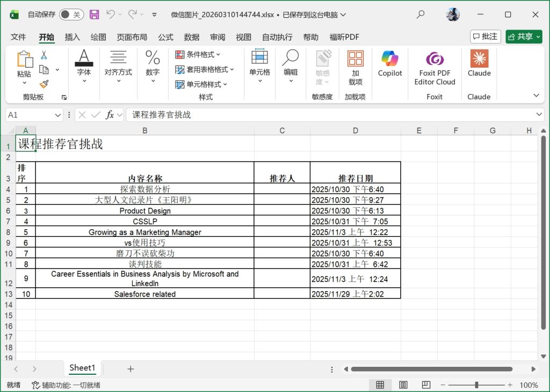
Task: Open the 加载项 add-ins button
Action: click(x=355, y=68)
